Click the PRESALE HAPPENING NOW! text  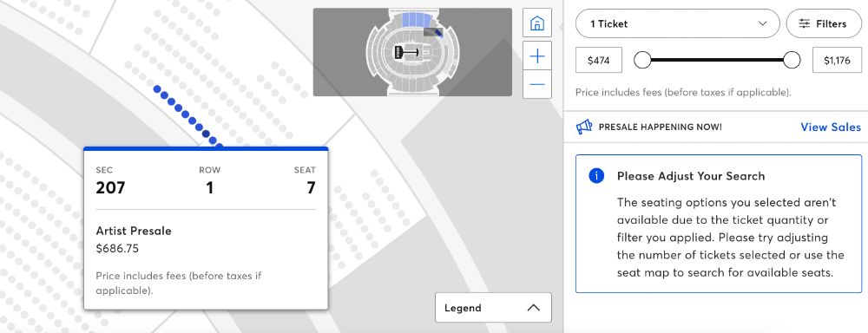pyautogui.click(x=661, y=127)
